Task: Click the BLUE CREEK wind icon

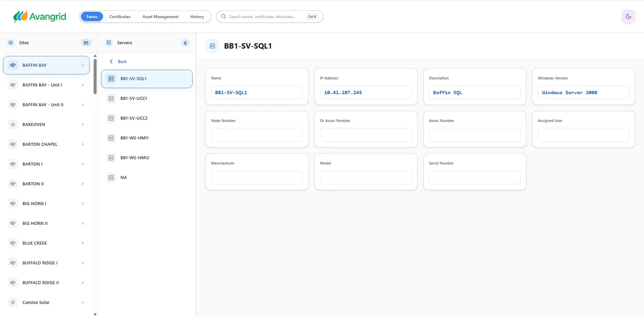Action: click(x=13, y=243)
